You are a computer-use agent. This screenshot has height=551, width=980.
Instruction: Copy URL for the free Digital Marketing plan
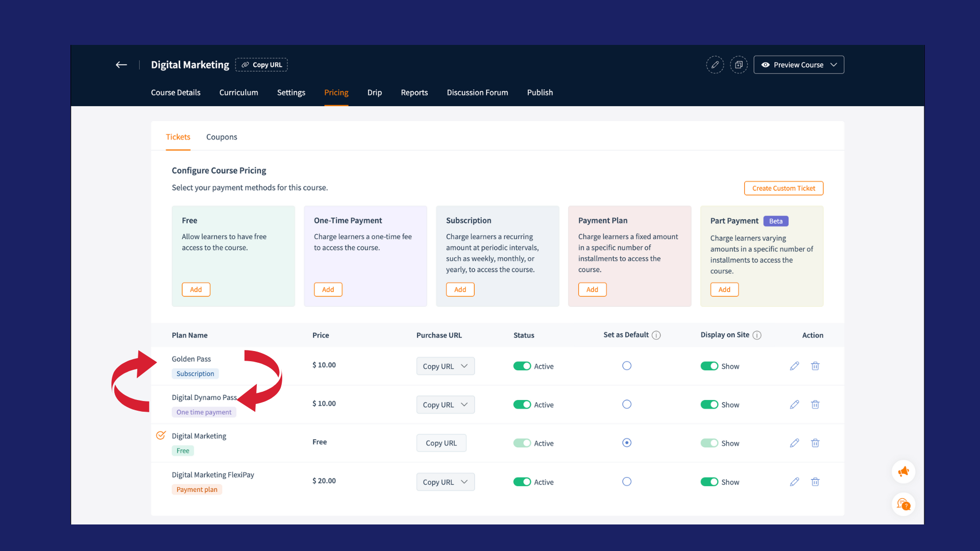coord(441,443)
